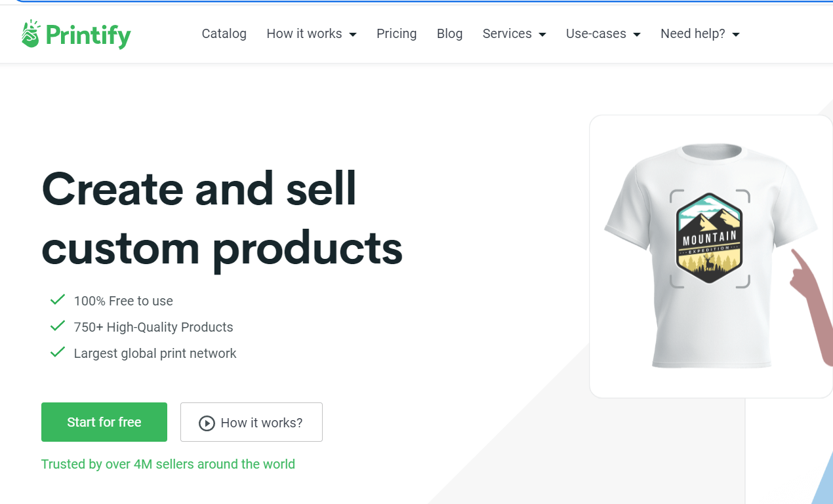Click the checkmark beside 750+ High-Quality Products
Screen dimensions: 833x504
(58, 326)
